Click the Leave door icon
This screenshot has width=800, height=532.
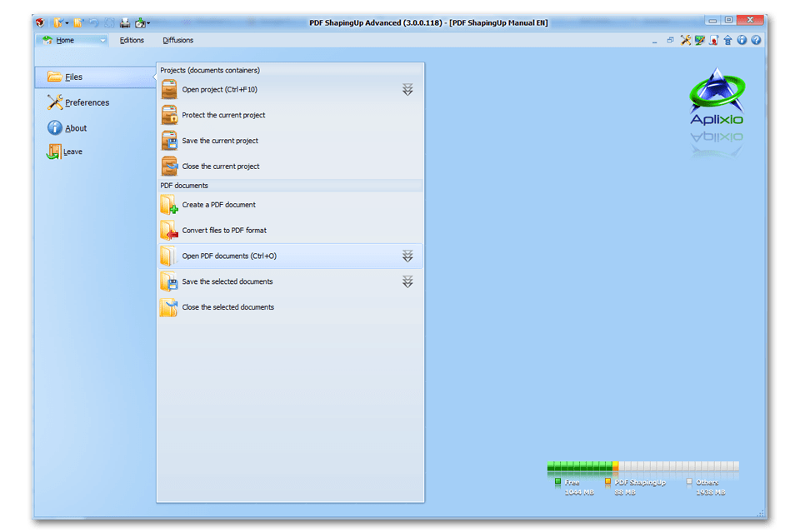(53, 152)
